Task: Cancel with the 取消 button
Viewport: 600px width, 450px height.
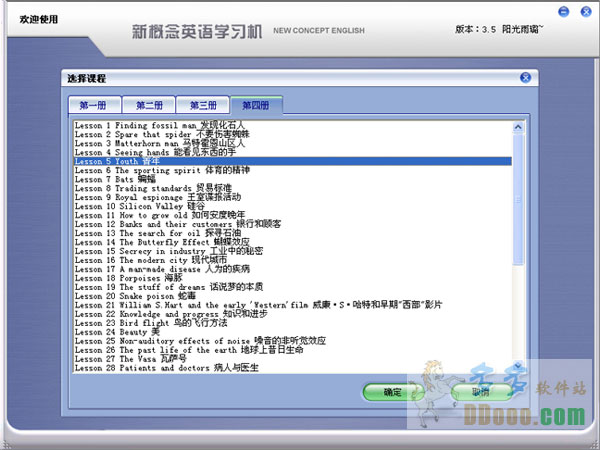Action: [x=481, y=392]
